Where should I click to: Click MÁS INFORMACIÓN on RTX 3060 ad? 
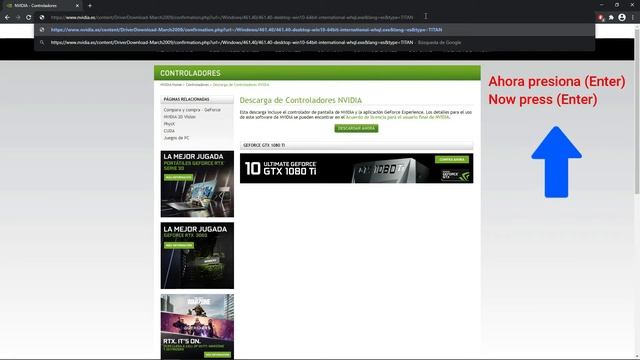click(179, 245)
